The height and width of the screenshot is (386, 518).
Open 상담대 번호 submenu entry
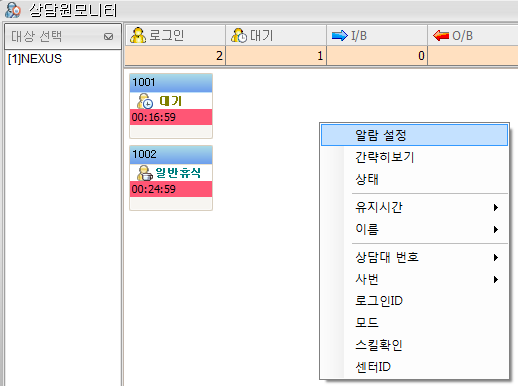pos(414,257)
